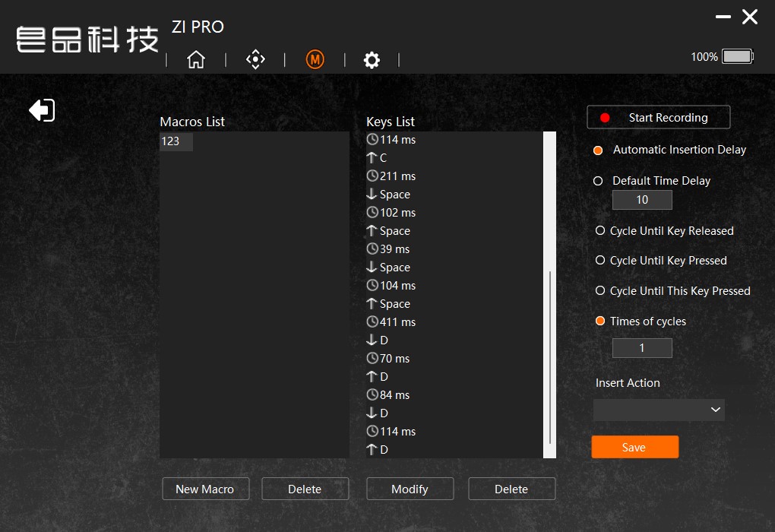The width and height of the screenshot is (775, 532).
Task: Select the 104 ms delay entry
Action: click(x=391, y=286)
